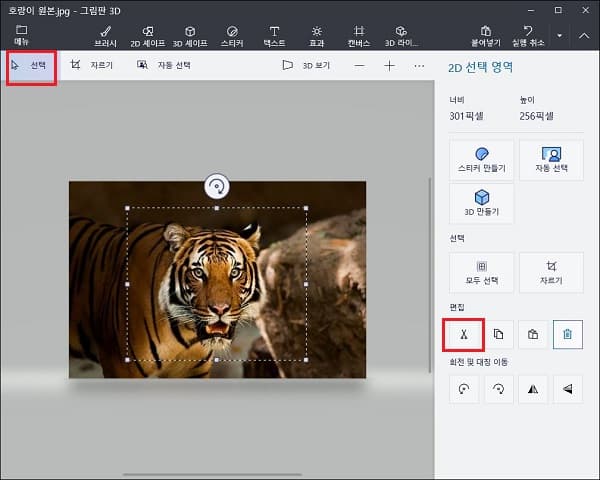Choose 자르기 crop in the sub-toolbar
The width and height of the screenshot is (600, 480).
(x=91, y=65)
